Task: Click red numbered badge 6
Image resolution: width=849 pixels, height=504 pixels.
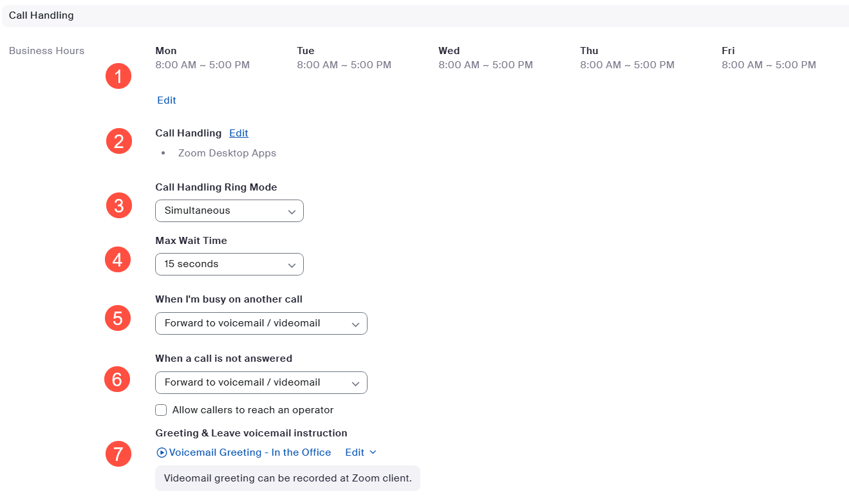Action: click(117, 379)
